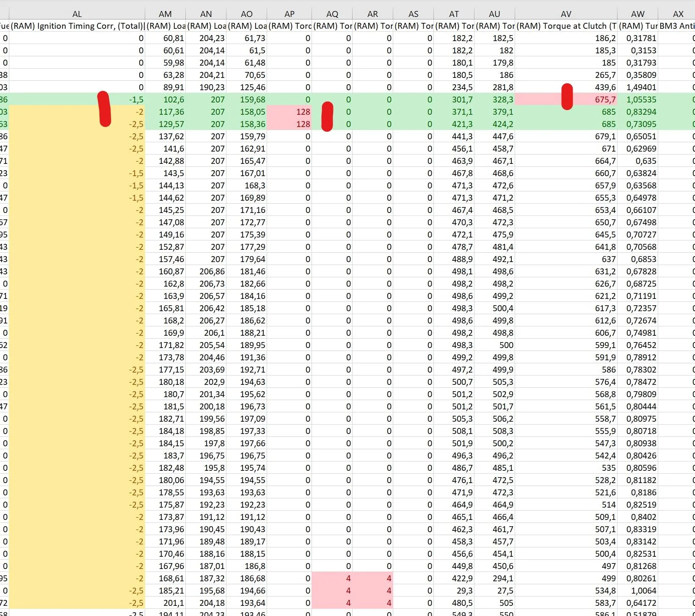Select the -1,5 cell in the green row
This screenshot has height=616, width=695.
tap(77, 99)
